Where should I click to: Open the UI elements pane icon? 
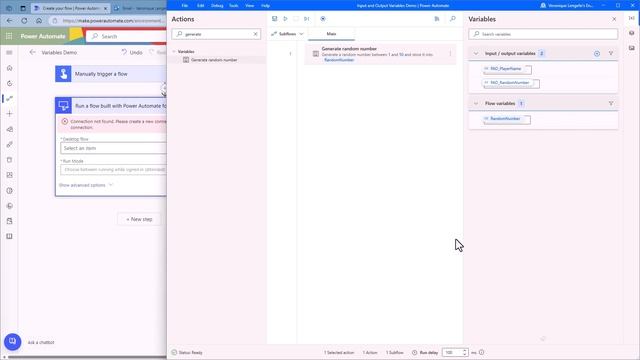pos(631,33)
